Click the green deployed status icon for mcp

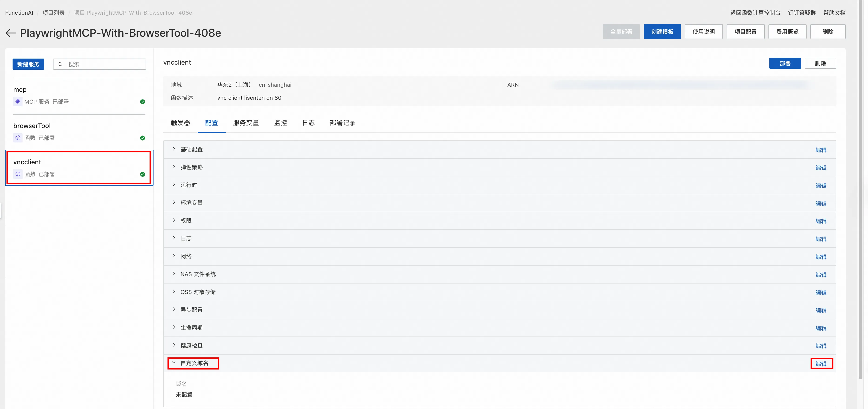pos(143,102)
